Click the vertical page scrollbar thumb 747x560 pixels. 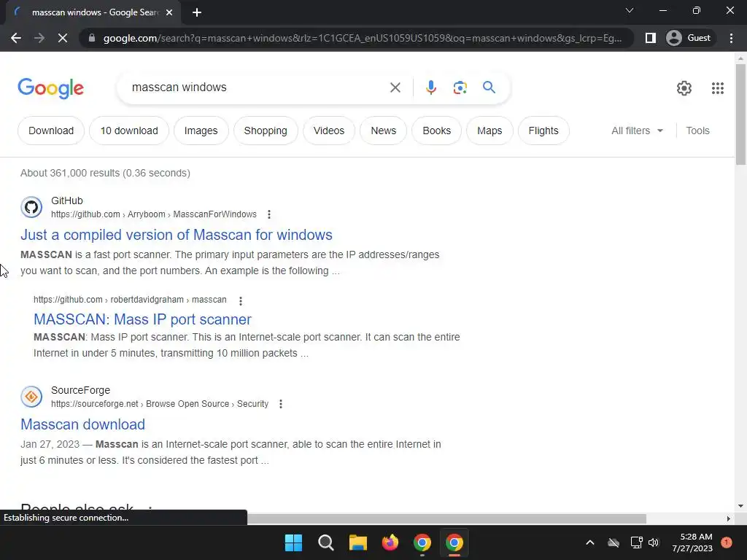[x=740, y=114]
